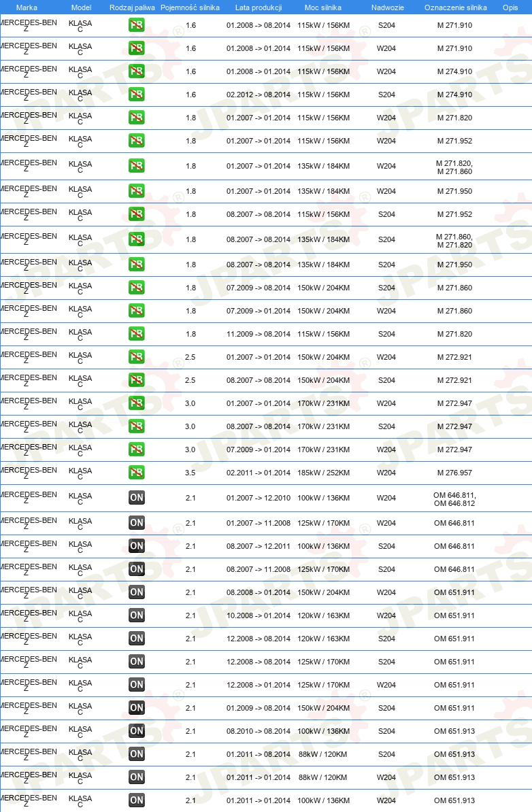Click PB icon in 150kW W204 M 271.860 row
532x812 pixels.
[x=136, y=311]
